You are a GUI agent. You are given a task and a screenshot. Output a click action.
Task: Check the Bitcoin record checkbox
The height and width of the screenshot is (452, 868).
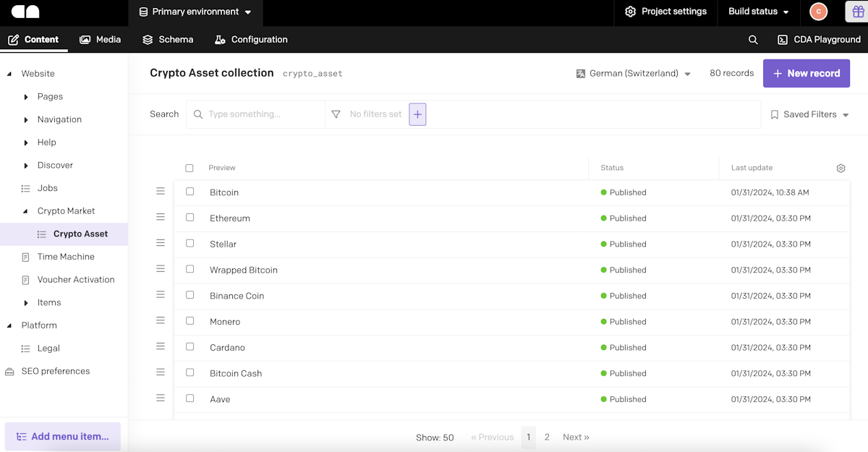point(190,192)
